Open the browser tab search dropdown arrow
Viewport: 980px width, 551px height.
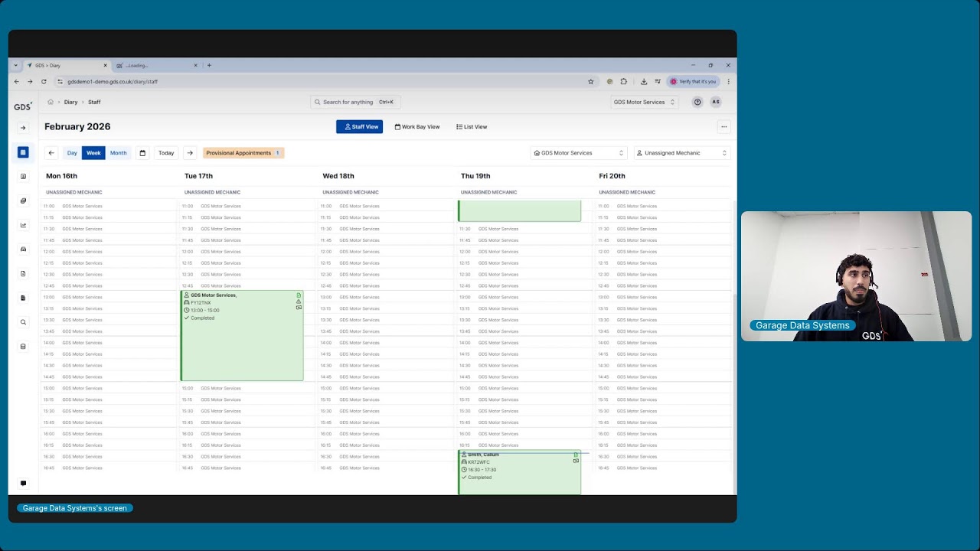tap(15, 65)
